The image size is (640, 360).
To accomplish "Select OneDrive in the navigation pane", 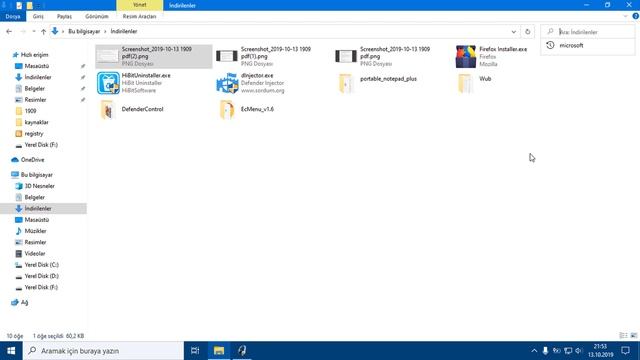I will 32,160.
